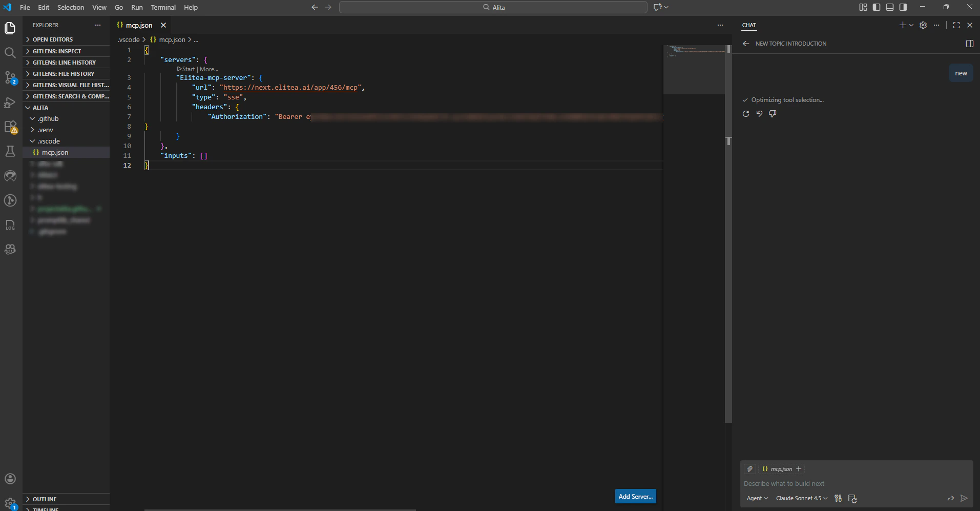
Task: Open the Extensions view with the warning badge
Action: 10,127
